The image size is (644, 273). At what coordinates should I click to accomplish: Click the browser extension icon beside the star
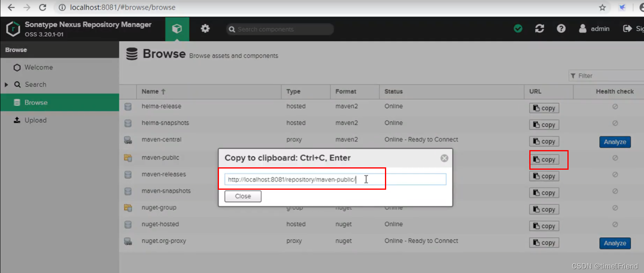622,7
